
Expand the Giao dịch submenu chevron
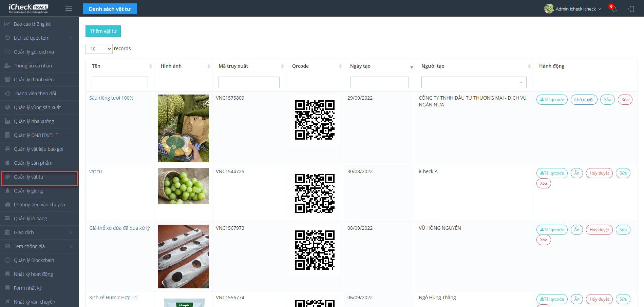[71, 232]
